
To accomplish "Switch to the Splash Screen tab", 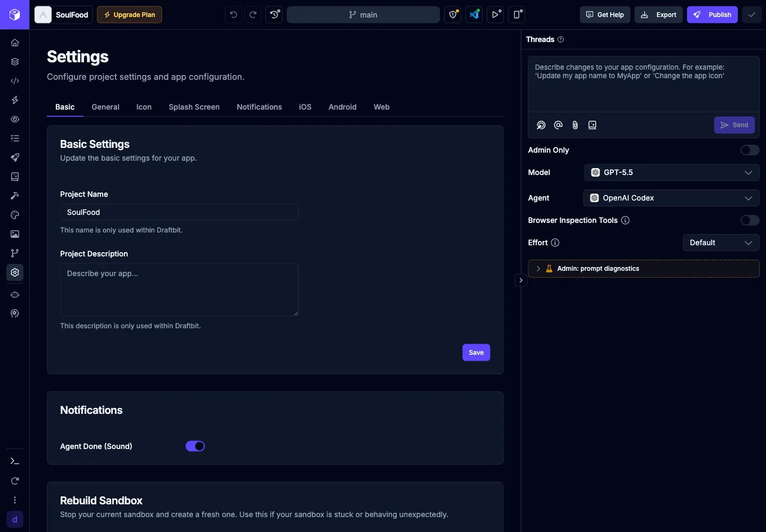I will pyautogui.click(x=194, y=107).
